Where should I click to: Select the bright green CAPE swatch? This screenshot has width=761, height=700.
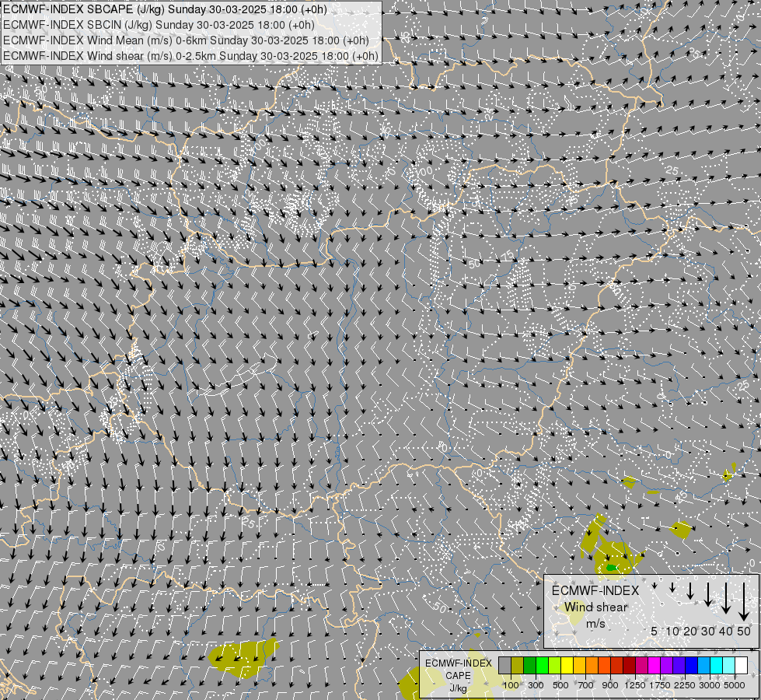(542, 665)
